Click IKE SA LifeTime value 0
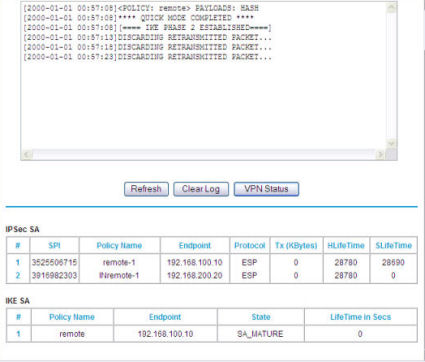Image resolution: width=425 pixels, height=362 pixels. pos(360,334)
